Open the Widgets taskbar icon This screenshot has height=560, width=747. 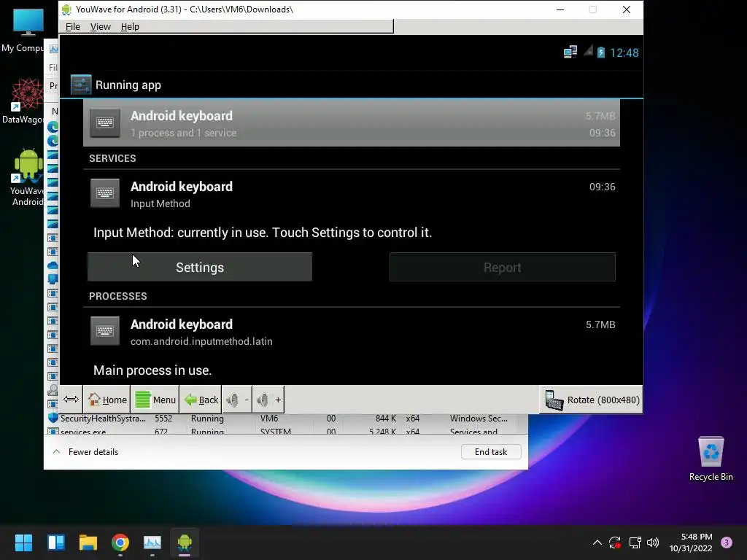55,542
